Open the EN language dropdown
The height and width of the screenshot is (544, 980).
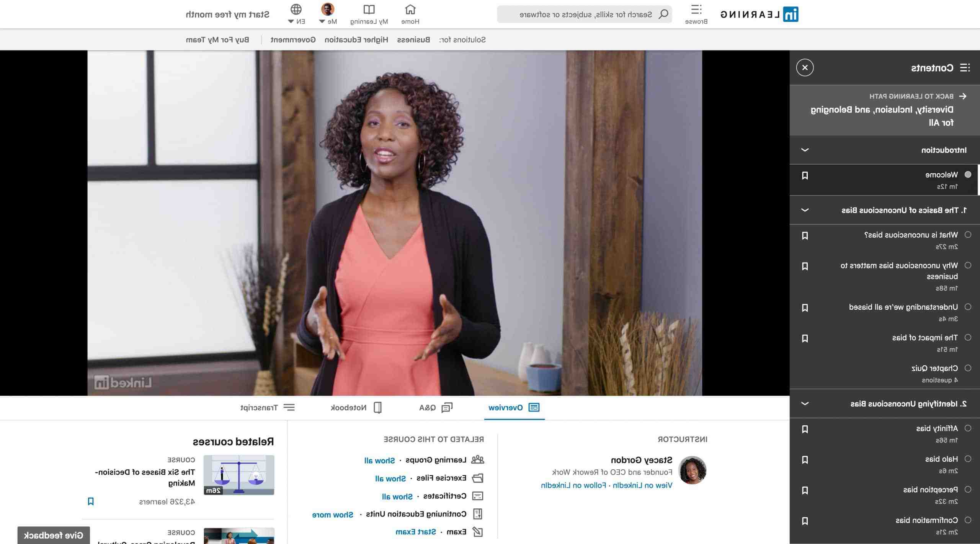click(291, 21)
